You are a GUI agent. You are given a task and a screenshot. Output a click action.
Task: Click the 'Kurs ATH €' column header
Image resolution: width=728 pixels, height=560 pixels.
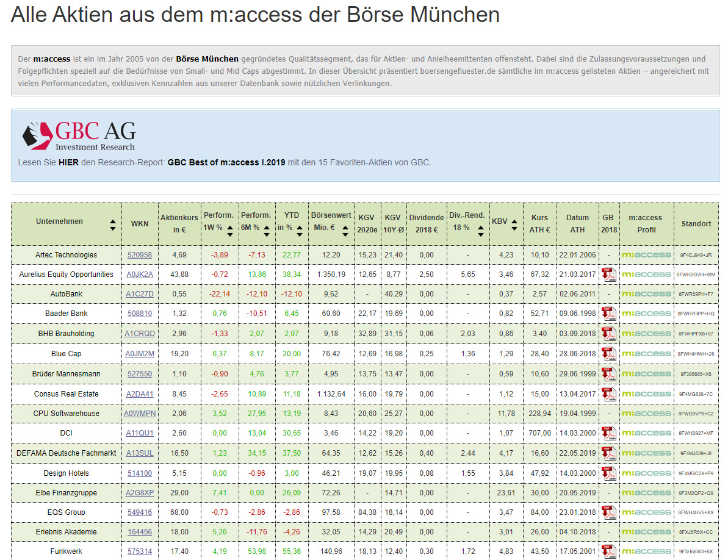click(x=539, y=224)
